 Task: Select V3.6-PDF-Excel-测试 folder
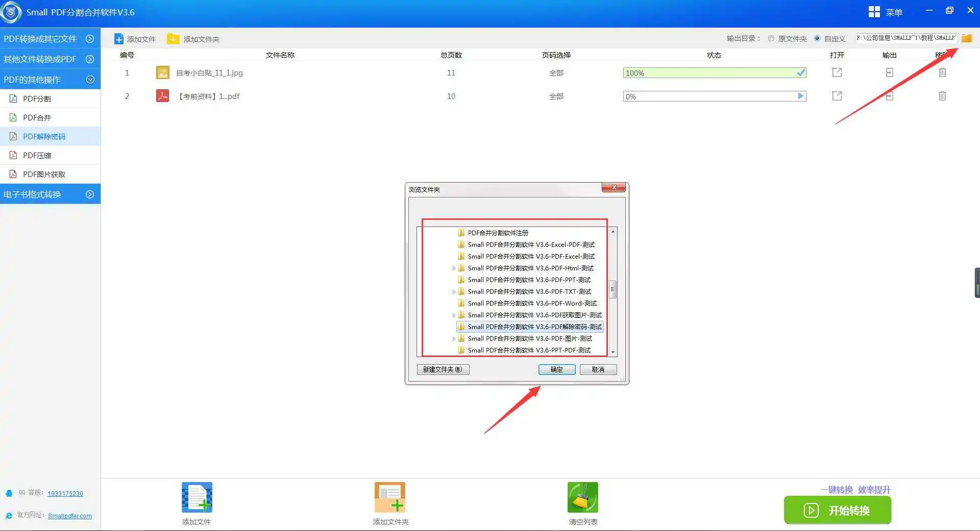[x=531, y=256]
